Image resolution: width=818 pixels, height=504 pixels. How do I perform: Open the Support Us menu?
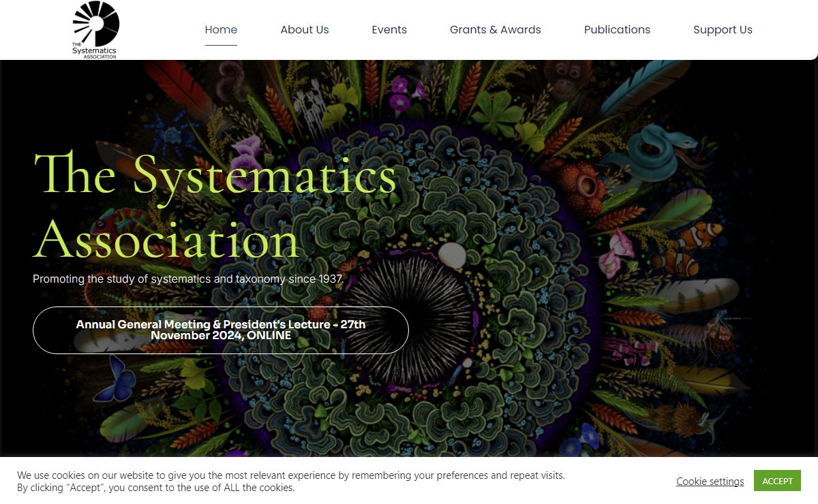[x=723, y=30]
